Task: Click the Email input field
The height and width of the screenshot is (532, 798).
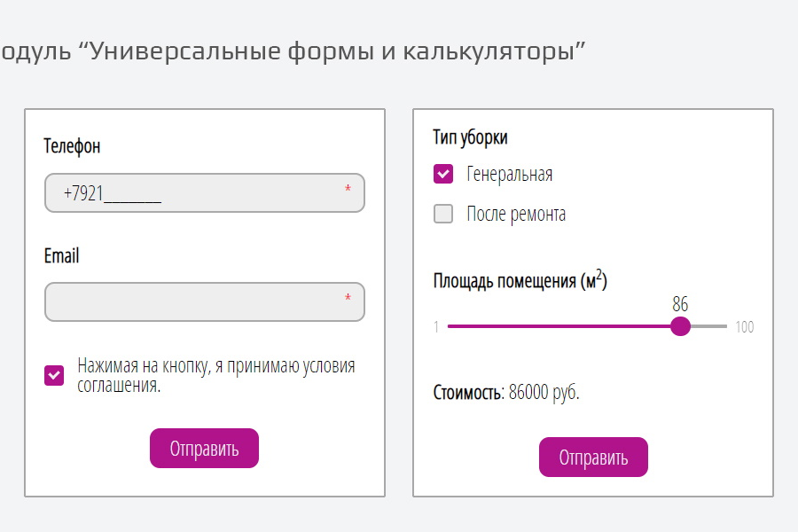Action: 204,302
